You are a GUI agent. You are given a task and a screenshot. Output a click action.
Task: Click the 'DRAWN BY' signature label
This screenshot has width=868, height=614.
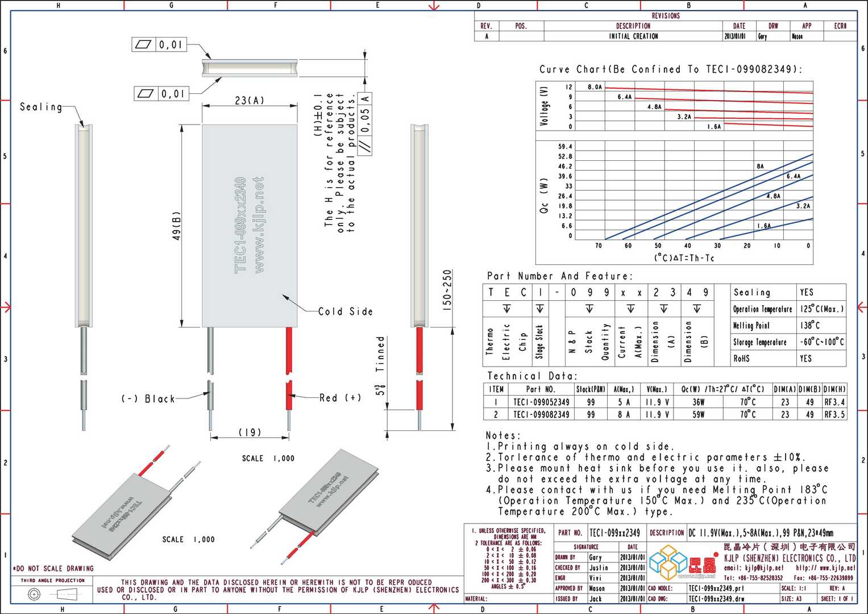click(x=565, y=557)
